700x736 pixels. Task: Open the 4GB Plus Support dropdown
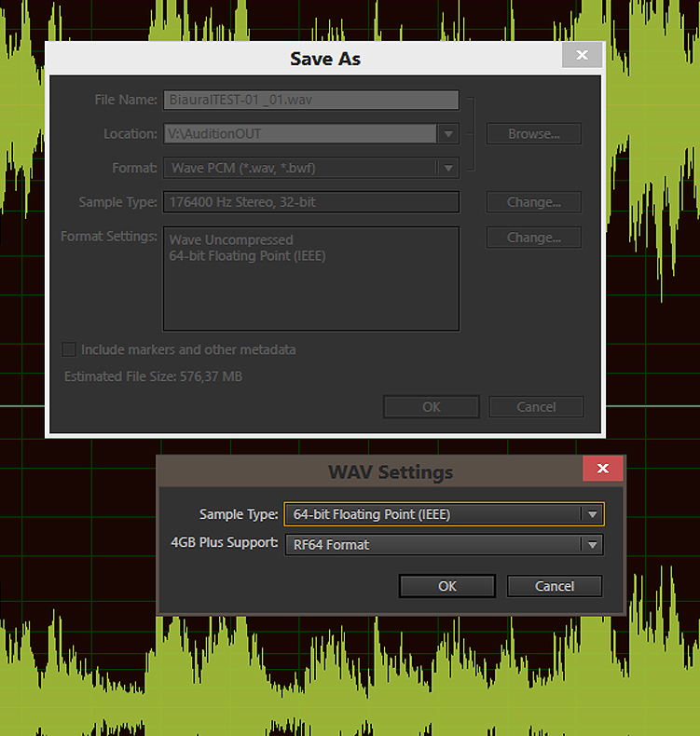coord(444,544)
